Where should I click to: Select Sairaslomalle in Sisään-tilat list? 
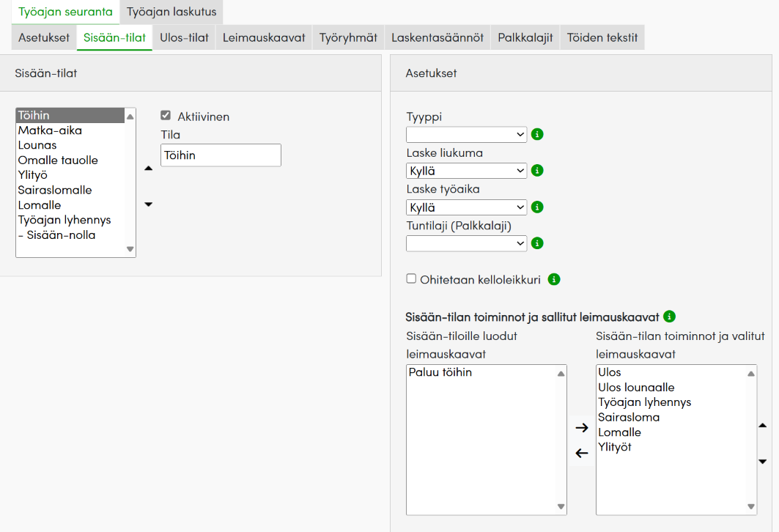click(55, 190)
